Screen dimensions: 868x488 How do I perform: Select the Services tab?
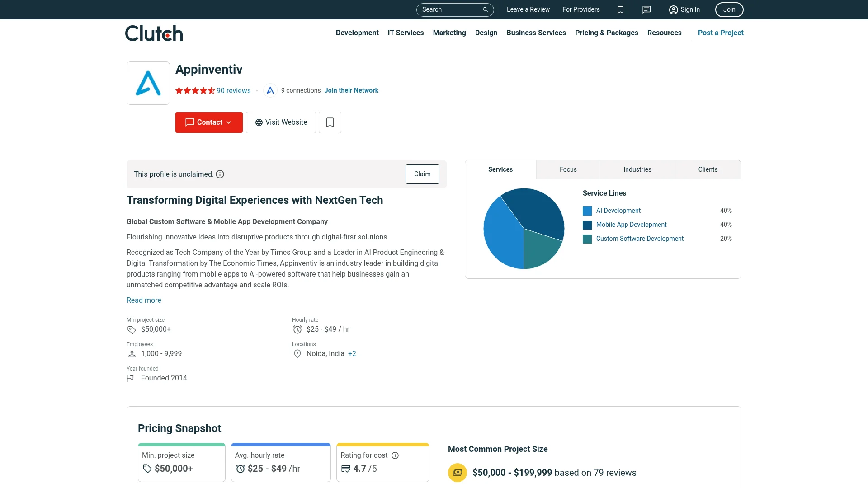click(500, 169)
